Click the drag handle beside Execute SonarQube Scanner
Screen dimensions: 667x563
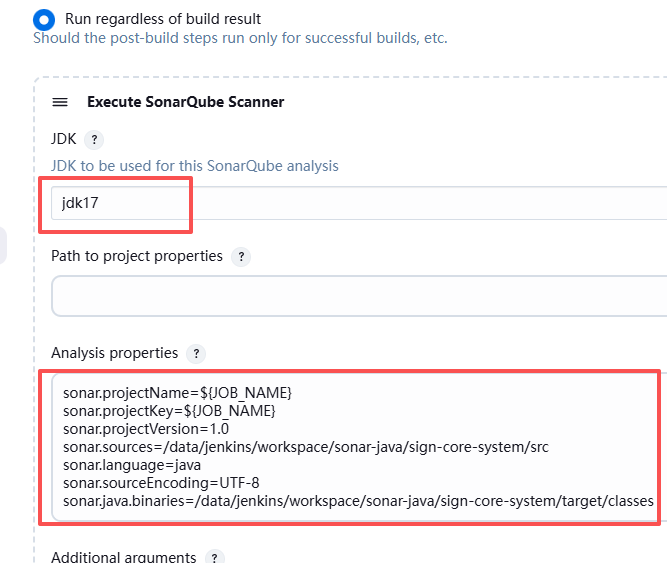tap(60, 102)
